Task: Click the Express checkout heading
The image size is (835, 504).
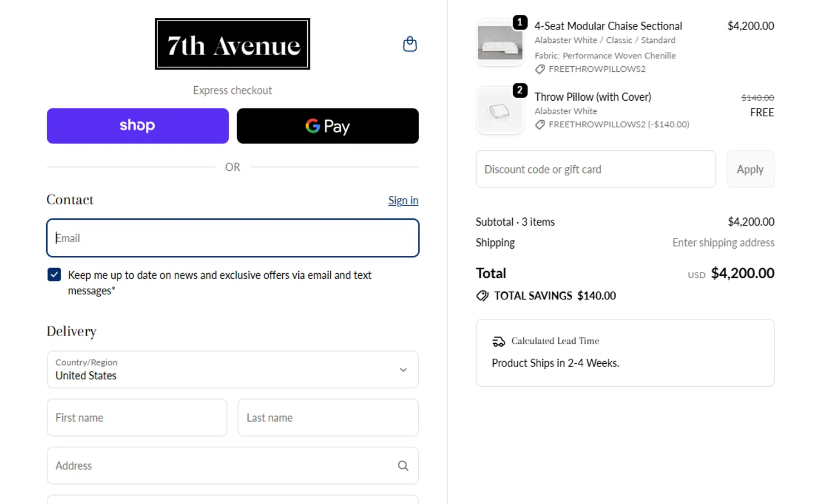Action: [x=232, y=90]
